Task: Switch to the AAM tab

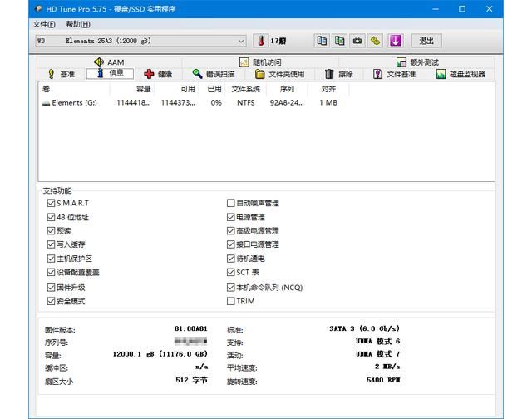Action: [x=109, y=62]
